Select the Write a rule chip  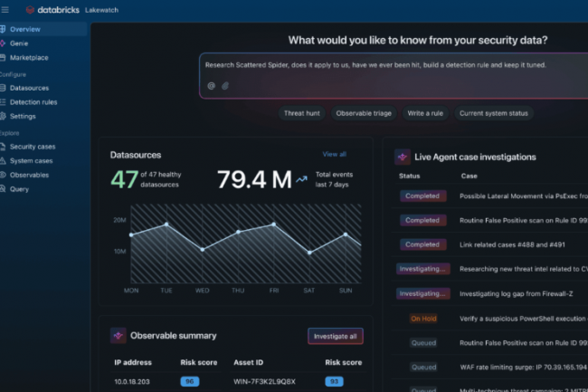(422, 113)
